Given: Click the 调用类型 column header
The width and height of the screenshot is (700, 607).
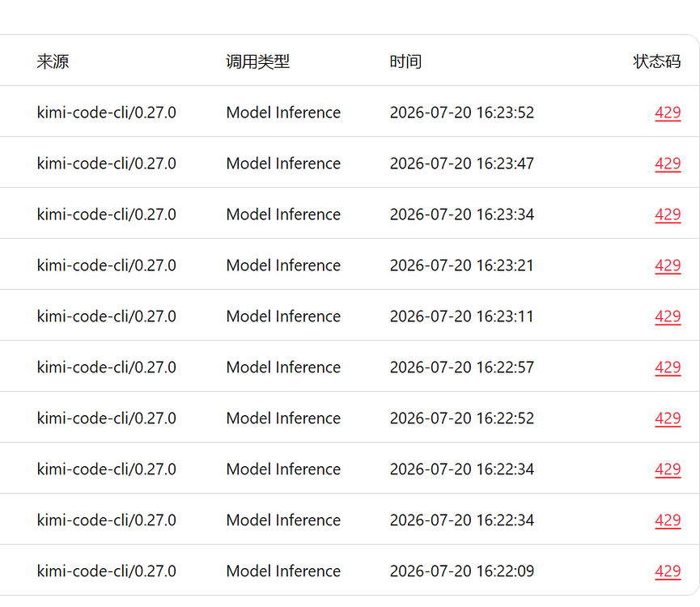Looking at the screenshot, I should [257, 62].
